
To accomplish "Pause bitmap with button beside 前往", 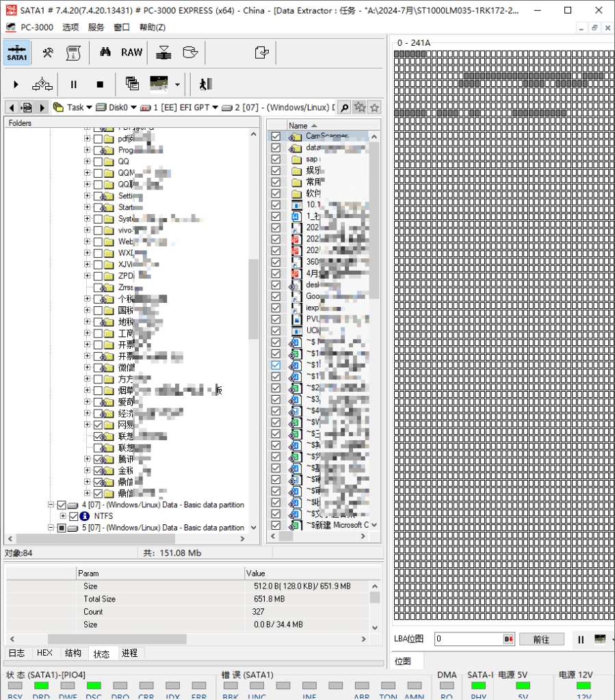I will [x=581, y=639].
